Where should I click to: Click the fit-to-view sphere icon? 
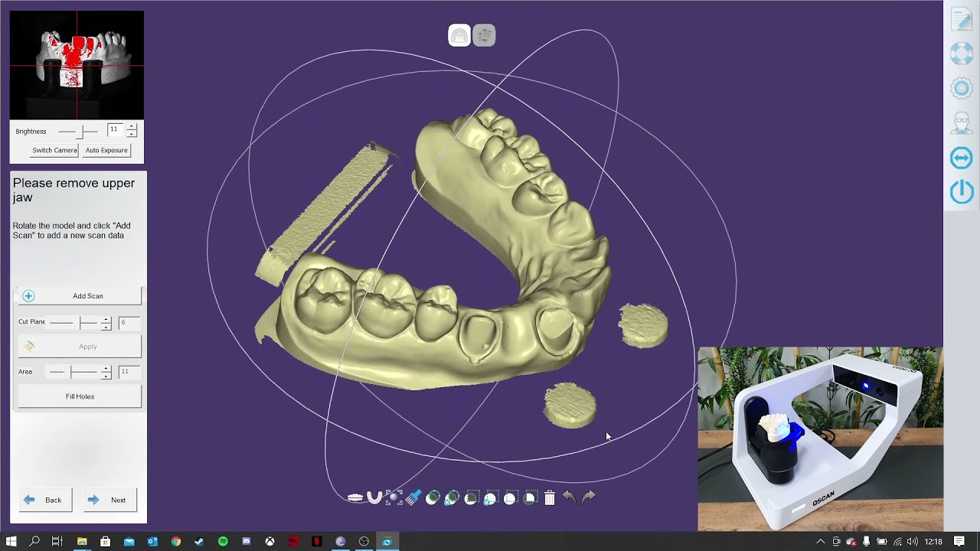394,497
